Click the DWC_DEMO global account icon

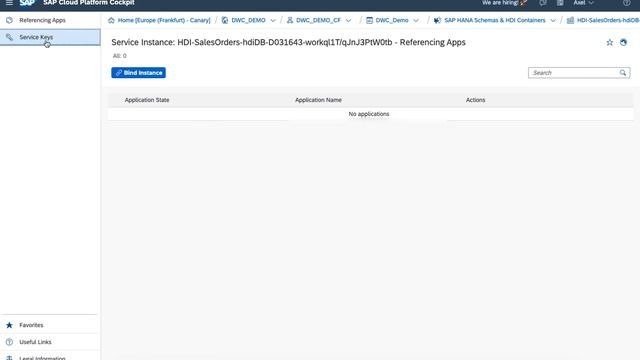click(224, 20)
